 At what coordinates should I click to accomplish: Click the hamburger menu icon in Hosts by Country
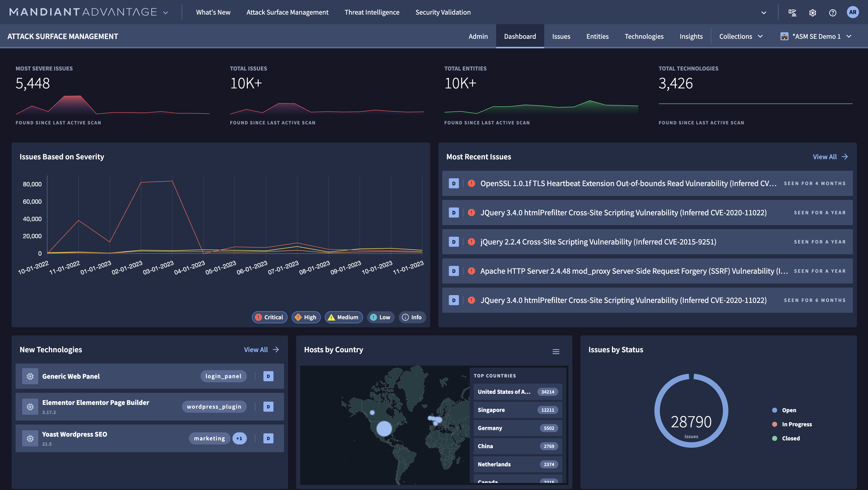556,352
